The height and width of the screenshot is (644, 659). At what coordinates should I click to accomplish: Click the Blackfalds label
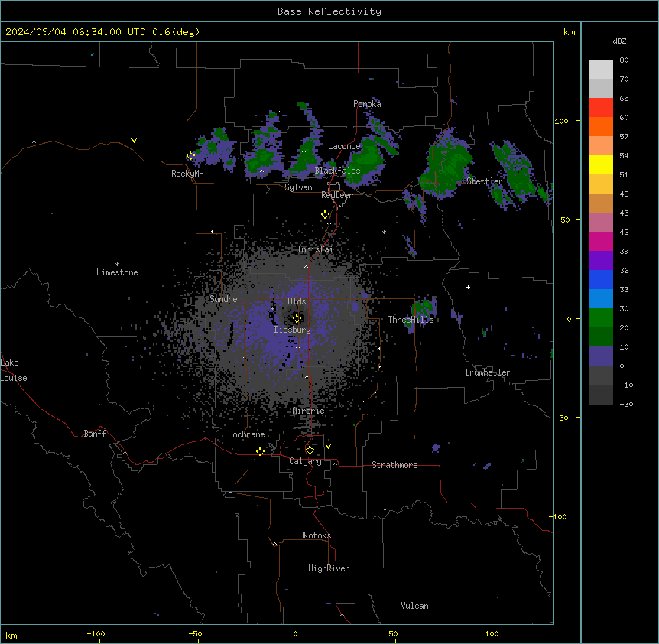coord(337,171)
